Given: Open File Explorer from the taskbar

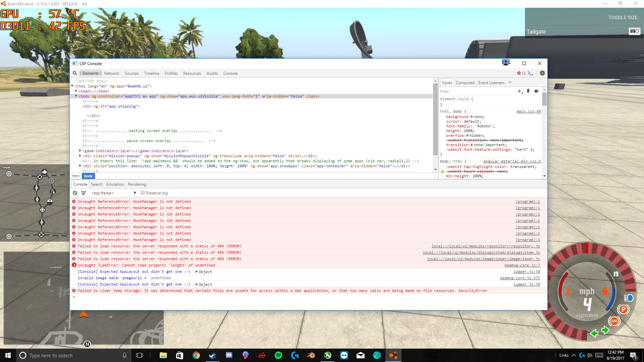Looking at the screenshot, I should click(163, 355).
